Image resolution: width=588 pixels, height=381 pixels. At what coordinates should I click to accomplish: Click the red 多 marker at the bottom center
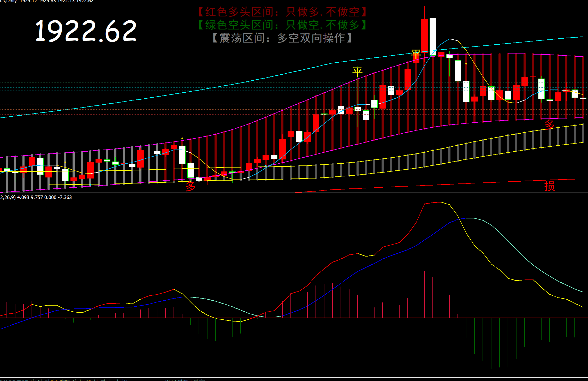191,186
